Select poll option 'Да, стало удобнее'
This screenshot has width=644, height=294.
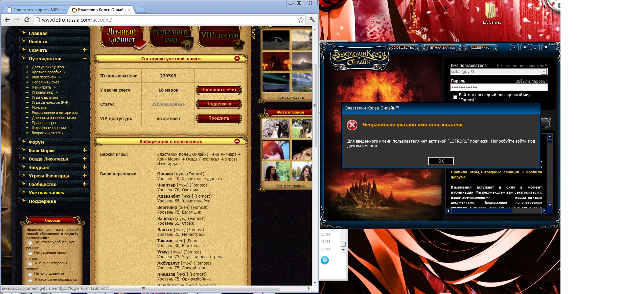coord(30,243)
